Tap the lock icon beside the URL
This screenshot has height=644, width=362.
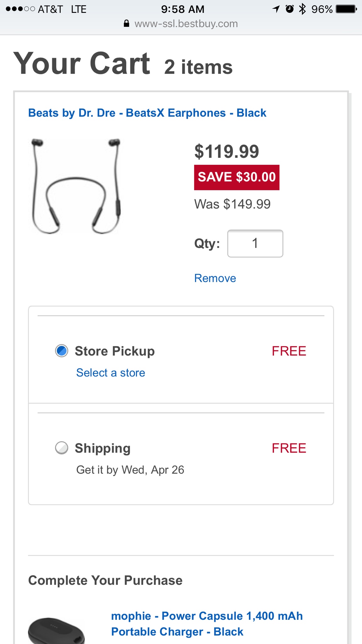(126, 24)
